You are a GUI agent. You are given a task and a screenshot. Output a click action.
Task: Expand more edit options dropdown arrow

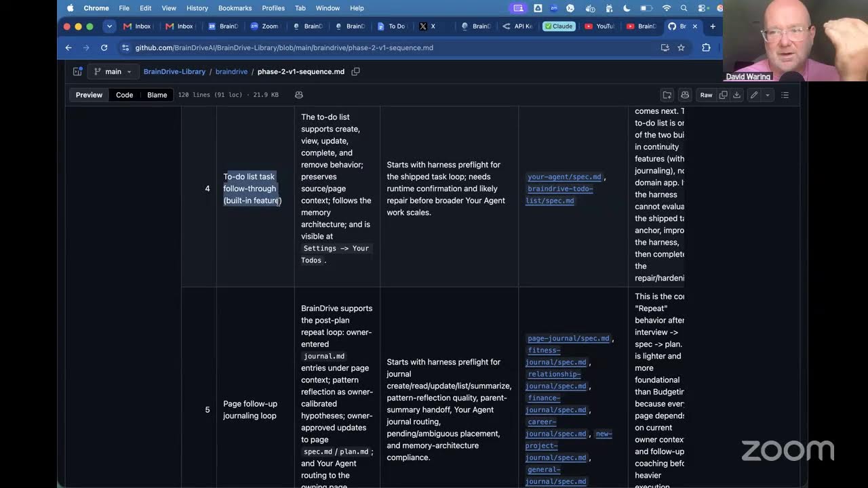coord(768,95)
